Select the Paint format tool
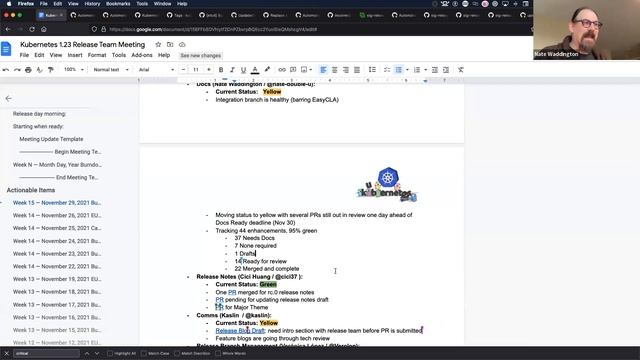 click(x=51, y=70)
